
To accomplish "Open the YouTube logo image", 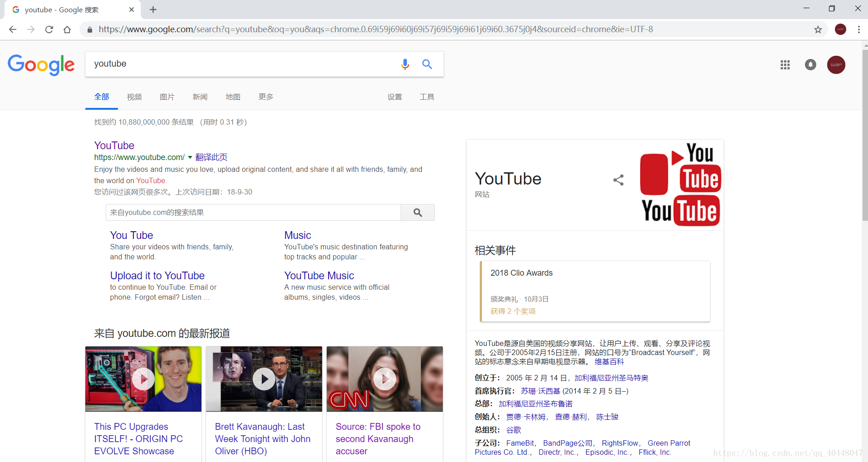I will tap(680, 184).
